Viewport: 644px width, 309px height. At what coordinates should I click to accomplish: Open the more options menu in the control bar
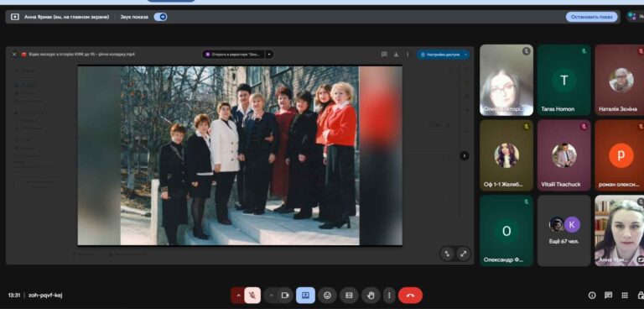(x=389, y=296)
